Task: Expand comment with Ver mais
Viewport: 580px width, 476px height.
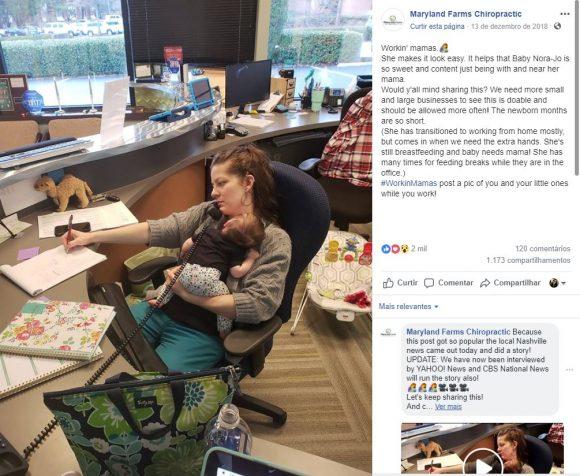Action: (x=448, y=406)
